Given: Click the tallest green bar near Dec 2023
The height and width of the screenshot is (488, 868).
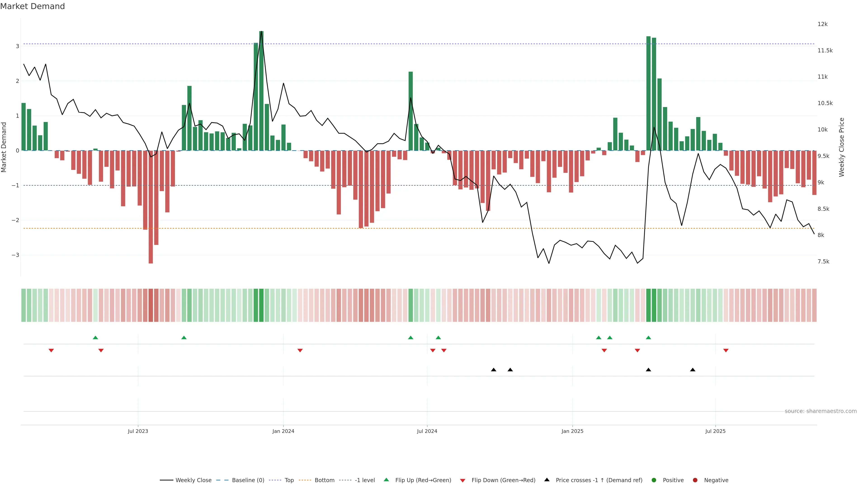Looking at the screenshot, I should point(261,91).
